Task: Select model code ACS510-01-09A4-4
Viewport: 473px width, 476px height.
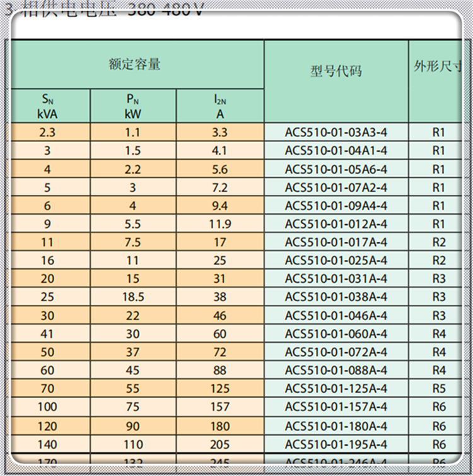Action: (x=336, y=206)
